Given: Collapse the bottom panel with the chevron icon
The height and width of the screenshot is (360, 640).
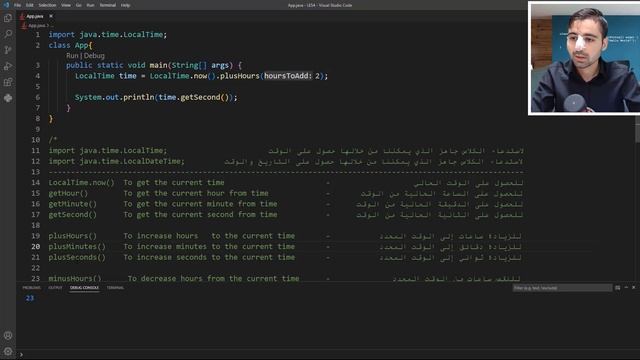Looking at the screenshot, I should (x=626, y=288).
